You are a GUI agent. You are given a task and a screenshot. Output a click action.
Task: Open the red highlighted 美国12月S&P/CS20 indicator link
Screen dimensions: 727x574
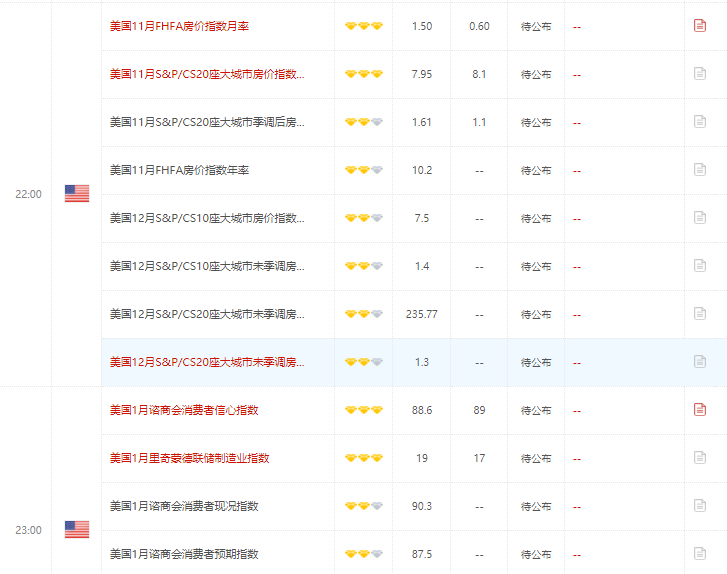(x=207, y=362)
